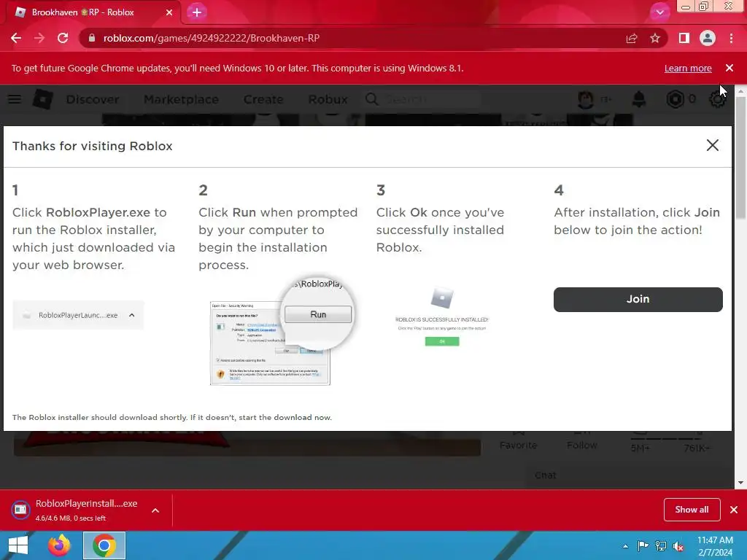
Task: Select the Brookhaven RP - Roblox tab
Action: point(90,12)
